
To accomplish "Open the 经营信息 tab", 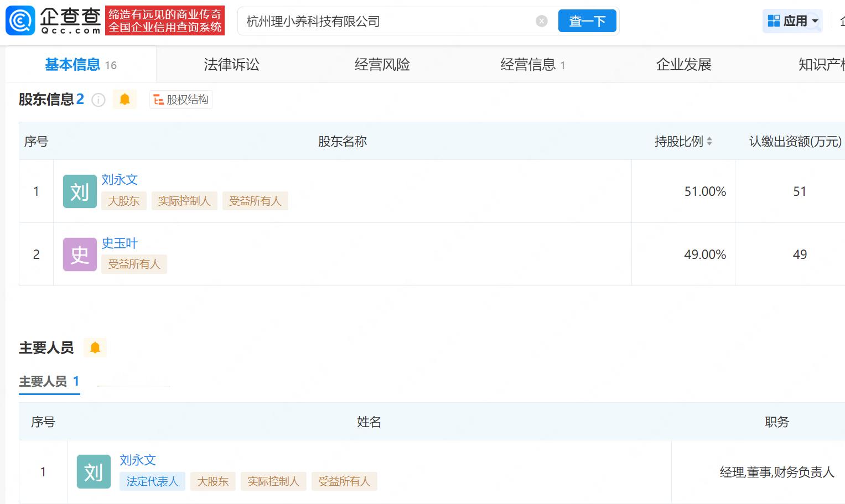I will click(x=532, y=65).
